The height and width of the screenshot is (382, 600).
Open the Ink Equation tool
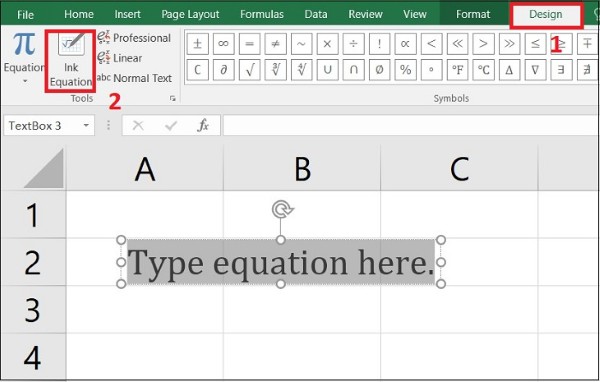coord(71,61)
